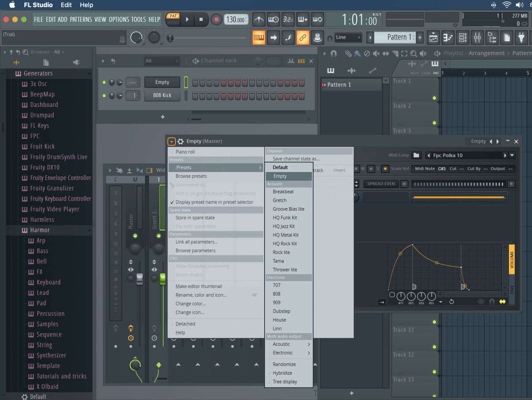The image size is (532, 400).
Task: Open the PATTERNS menu
Action: (81, 20)
